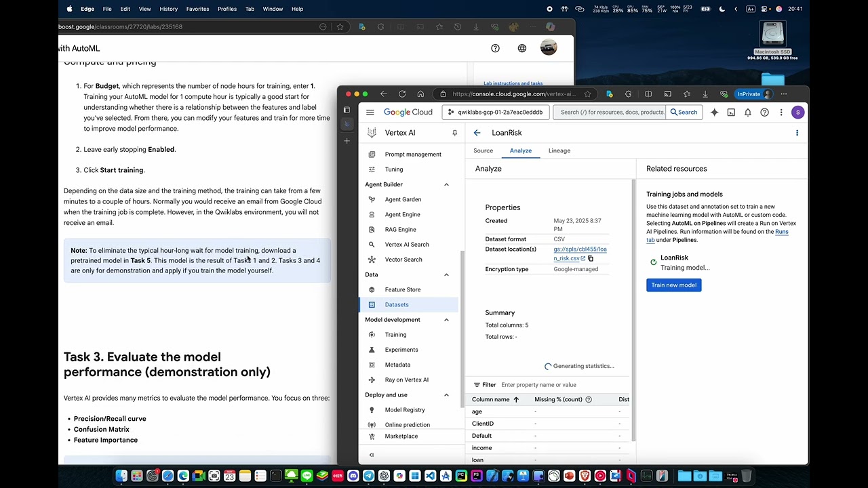
Task: Reload the console page in the front browser
Action: pos(402,94)
